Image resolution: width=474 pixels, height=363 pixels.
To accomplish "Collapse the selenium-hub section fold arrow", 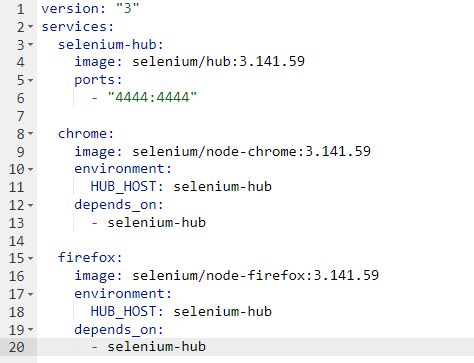I will pos(31,44).
